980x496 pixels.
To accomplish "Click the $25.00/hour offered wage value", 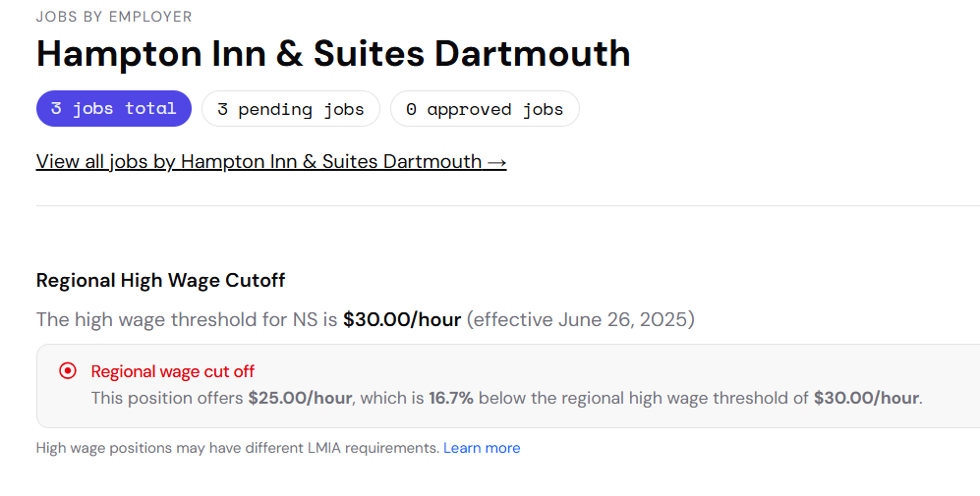I will [300, 398].
